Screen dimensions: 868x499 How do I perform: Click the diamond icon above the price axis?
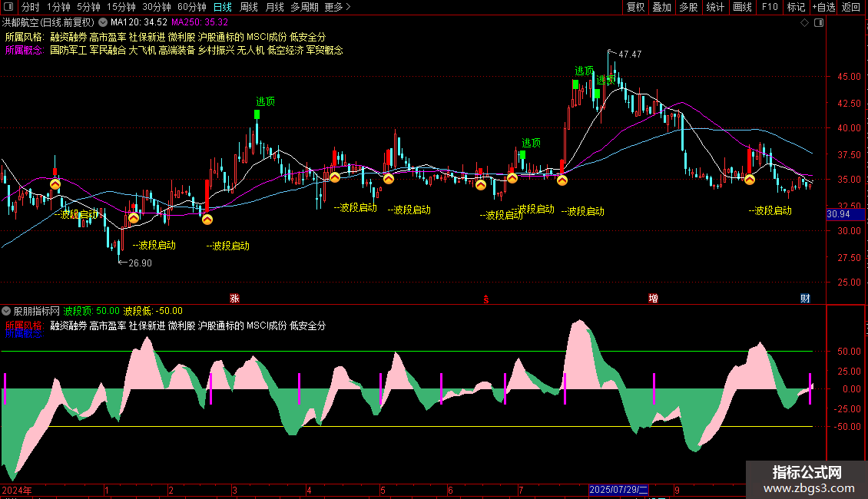tap(805, 23)
